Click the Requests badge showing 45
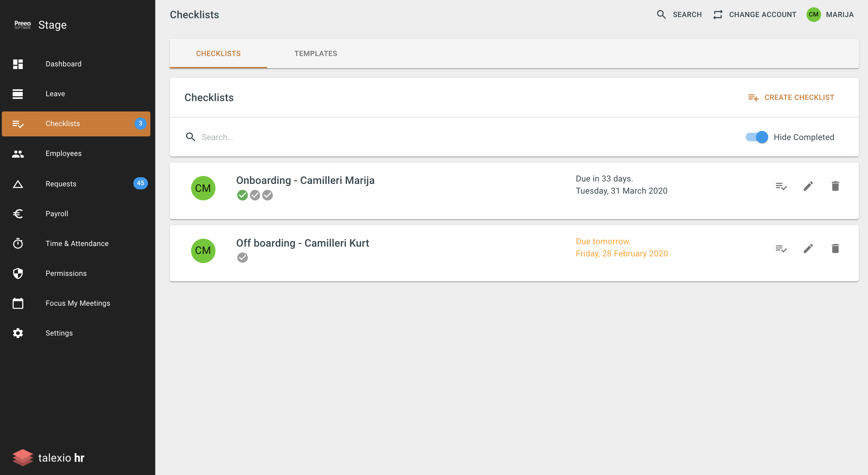The image size is (868, 475). pyautogui.click(x=141, y=183)
